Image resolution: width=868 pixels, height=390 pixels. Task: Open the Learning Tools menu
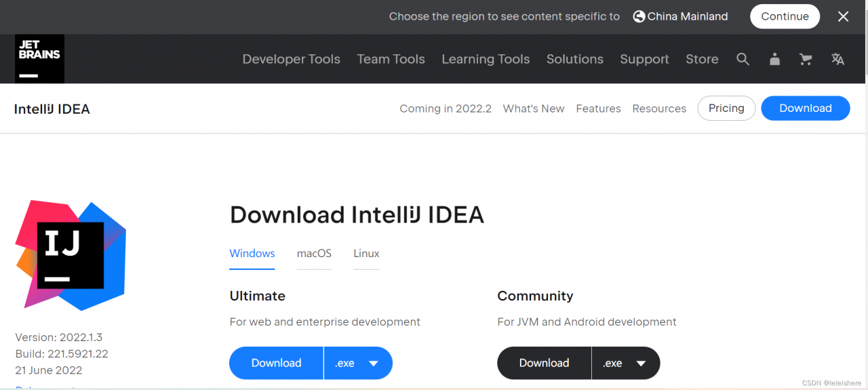(x=486, y=59)
